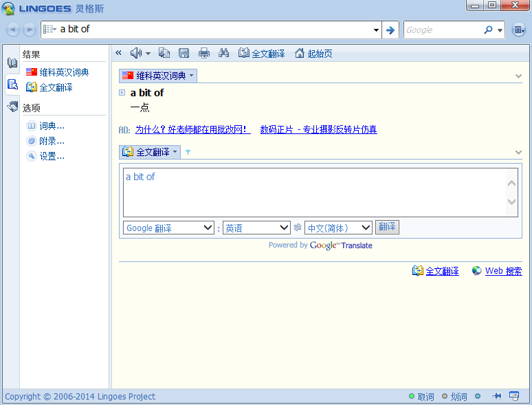The width and height of the screenshot is (532, 405).
Task: Open 设置... options
Action: point(45,156)
